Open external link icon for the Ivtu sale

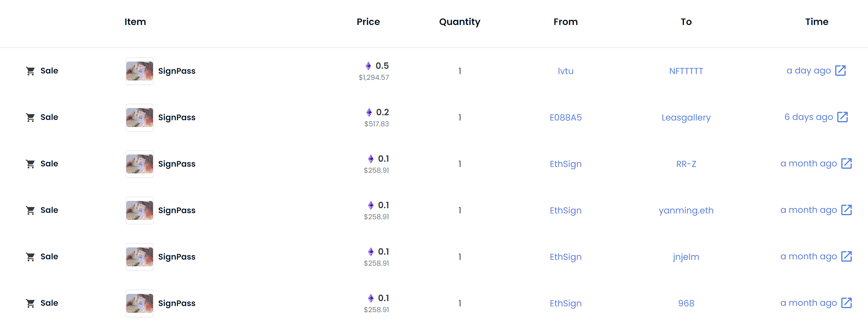click(840, 71)
